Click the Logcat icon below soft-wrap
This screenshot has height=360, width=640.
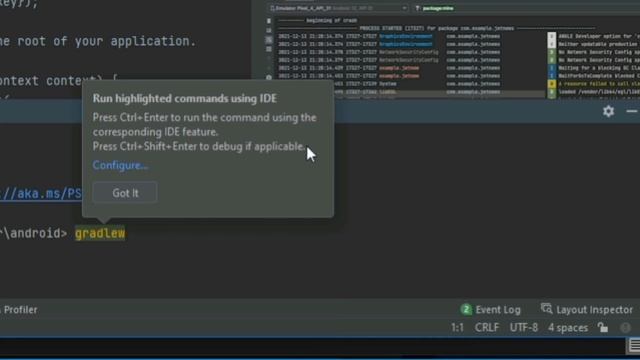269,49
